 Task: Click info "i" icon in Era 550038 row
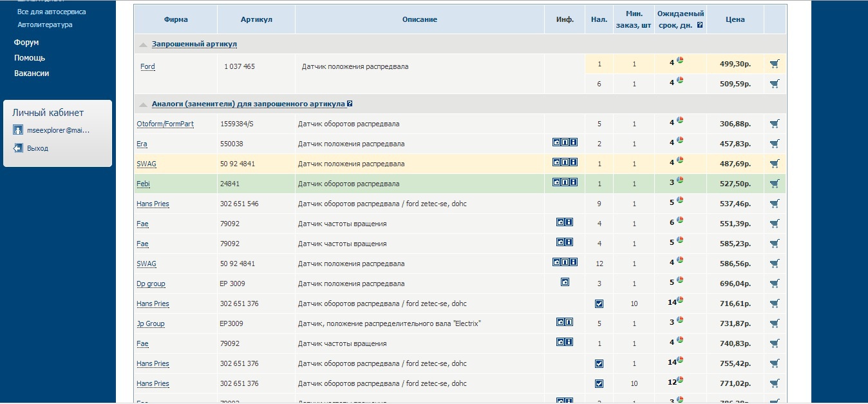573,142
